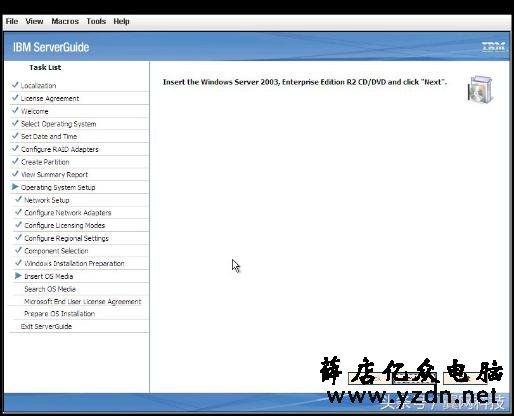Select the Localization task

[38, 86]
